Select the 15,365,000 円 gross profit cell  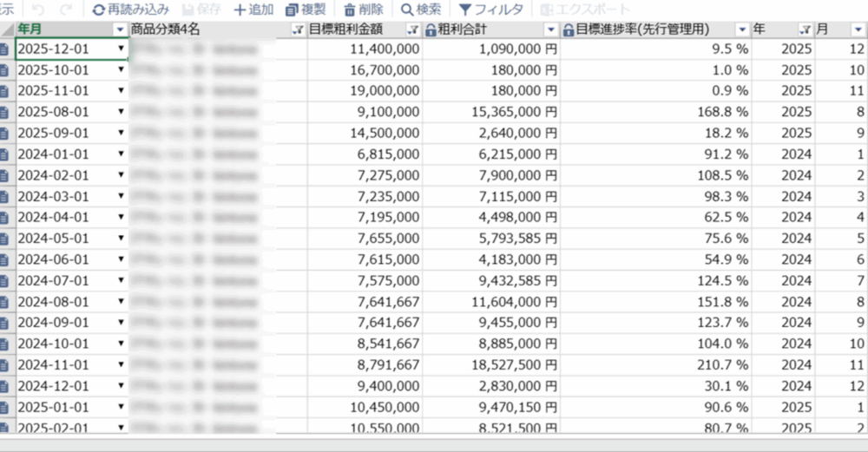coord(490,112)
